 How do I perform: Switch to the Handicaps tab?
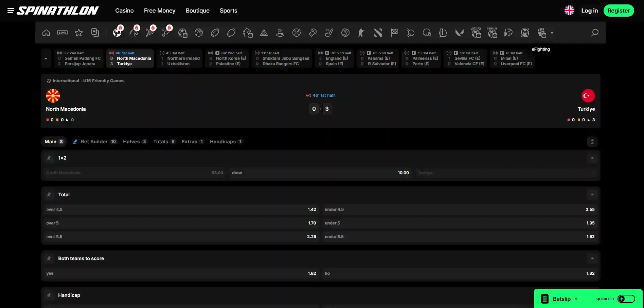tap(226, 142)
